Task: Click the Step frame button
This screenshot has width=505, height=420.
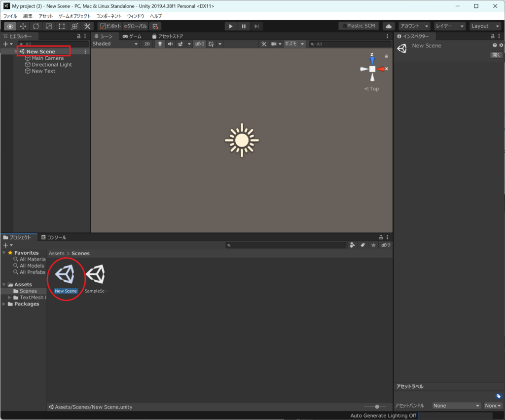Action: tap(256, 26)
